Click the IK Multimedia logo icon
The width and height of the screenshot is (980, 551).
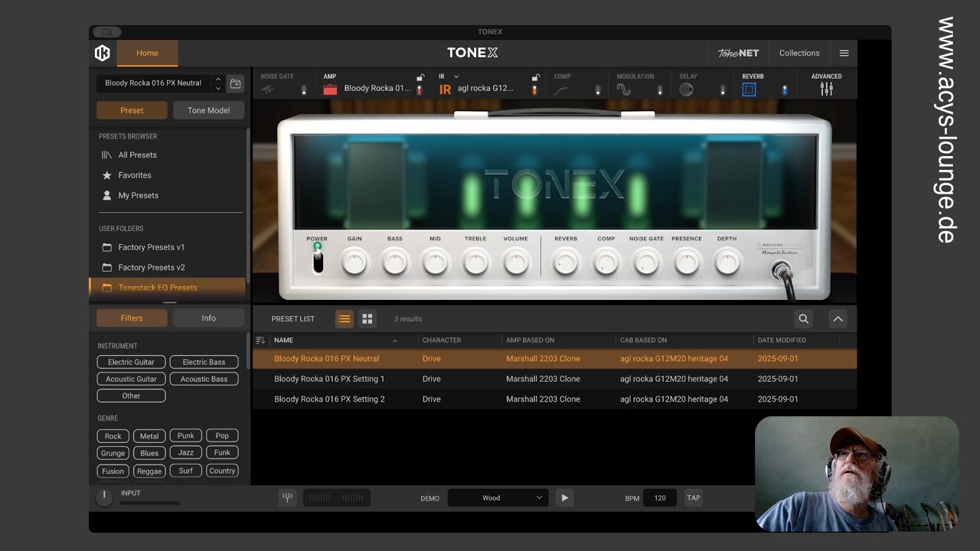coord(102,53)
